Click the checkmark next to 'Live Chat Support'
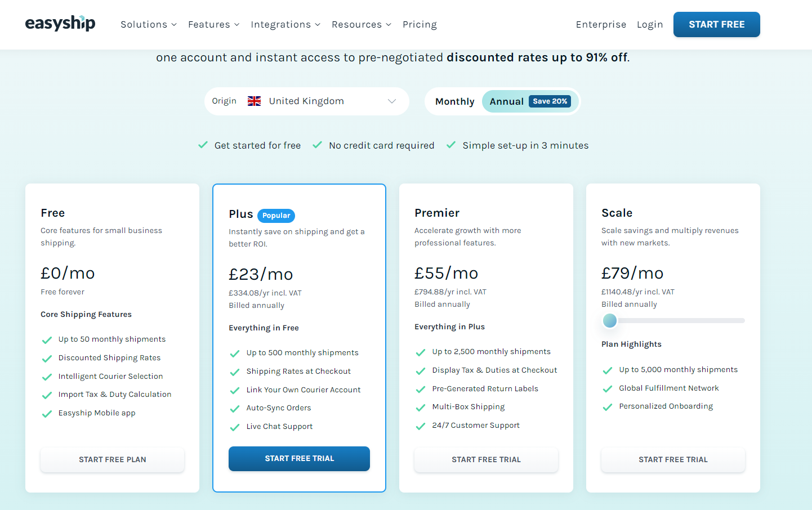The width and height of the screenshot is (812, 510). pos(235,427)
